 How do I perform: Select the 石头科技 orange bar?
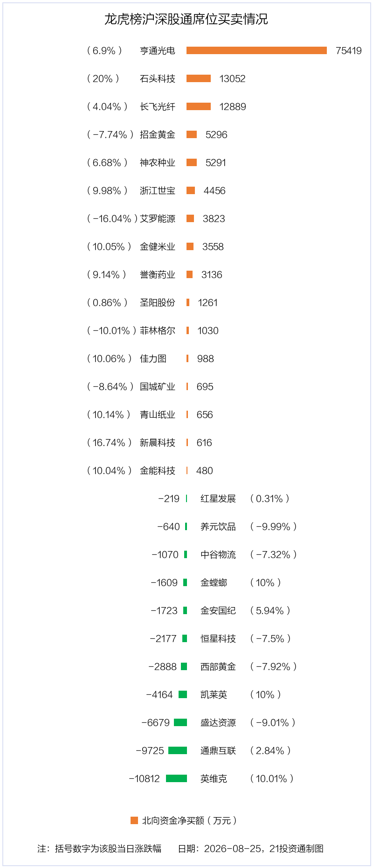(x=199, y=78)
